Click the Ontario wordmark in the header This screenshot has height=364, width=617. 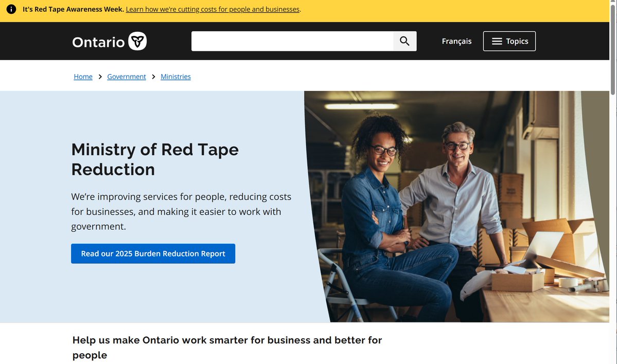(98, 41)
